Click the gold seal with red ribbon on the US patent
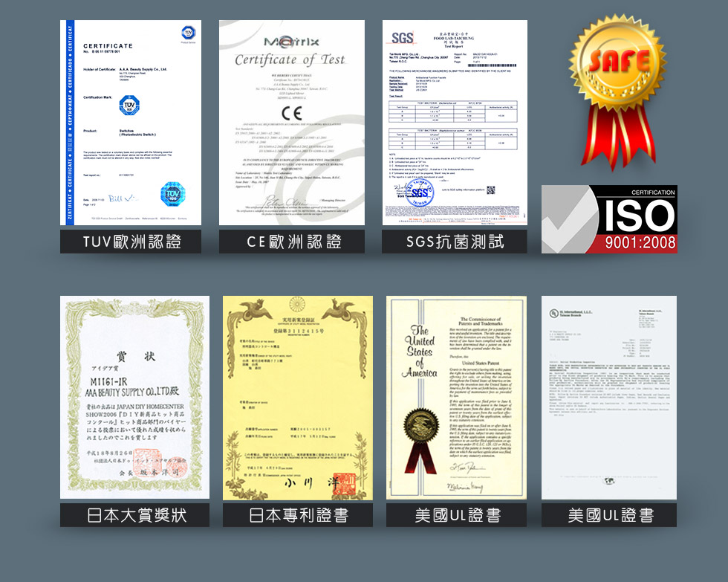 (421, 440)
